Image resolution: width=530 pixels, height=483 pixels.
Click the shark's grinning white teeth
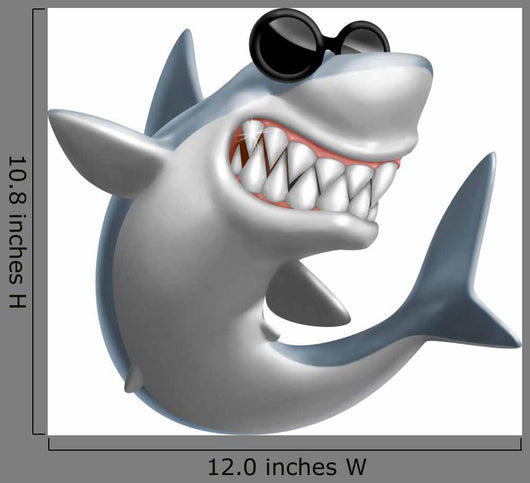[314, 172]
